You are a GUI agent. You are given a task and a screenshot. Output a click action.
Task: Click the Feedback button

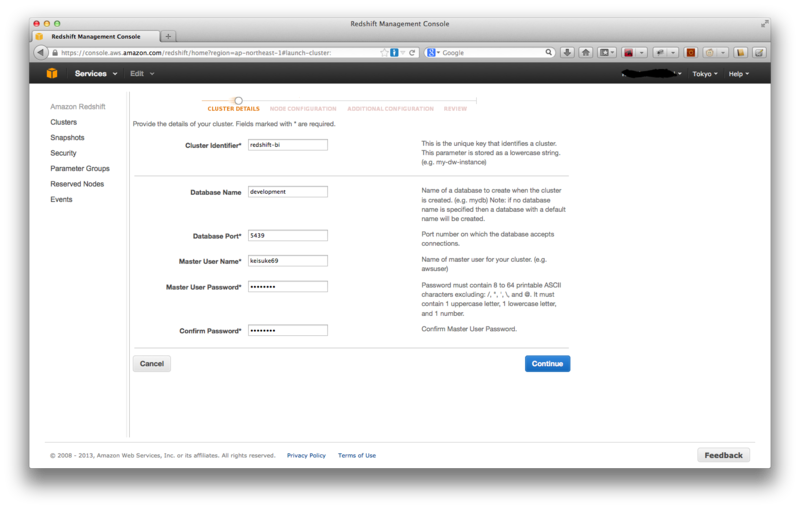click(723, 455)
